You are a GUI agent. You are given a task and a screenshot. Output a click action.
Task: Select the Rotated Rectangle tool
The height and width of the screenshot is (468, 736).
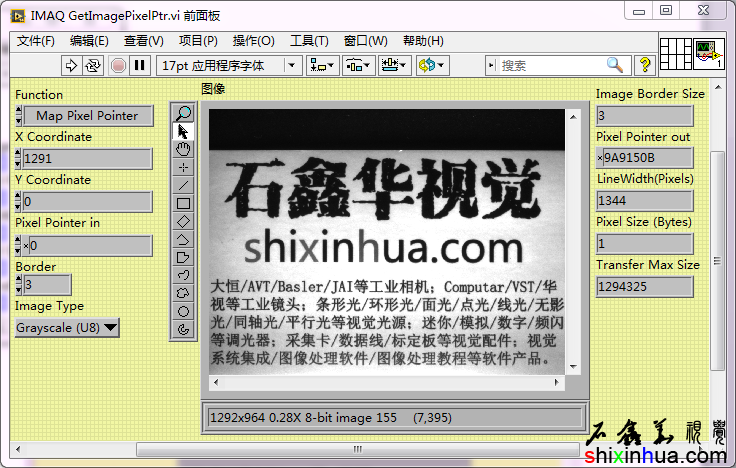coord(183,222)
